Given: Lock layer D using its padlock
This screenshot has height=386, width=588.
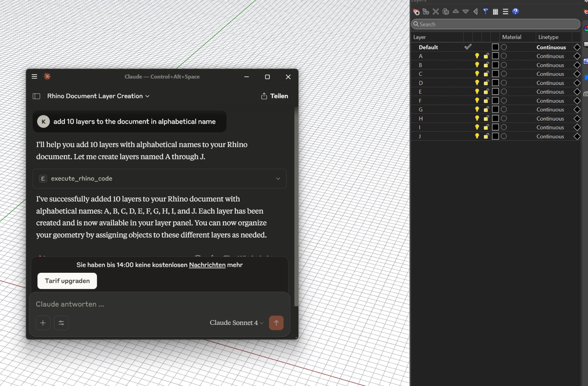Looking at the screenshot, I should [486, 83].
